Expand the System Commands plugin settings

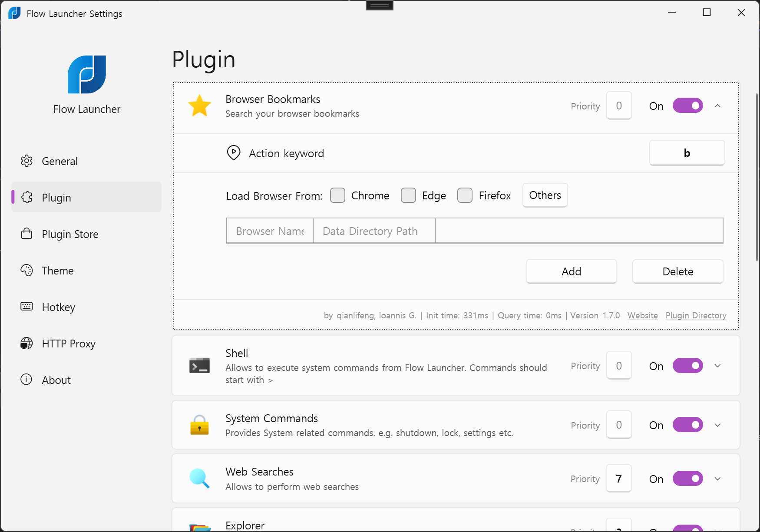(x=717, y=425)
